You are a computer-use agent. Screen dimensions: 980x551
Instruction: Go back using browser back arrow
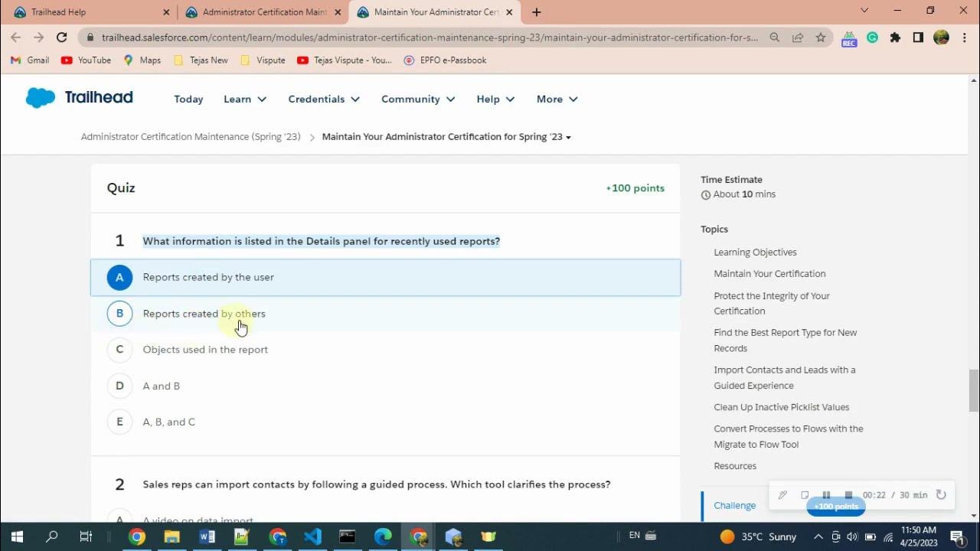click(16, 37)
